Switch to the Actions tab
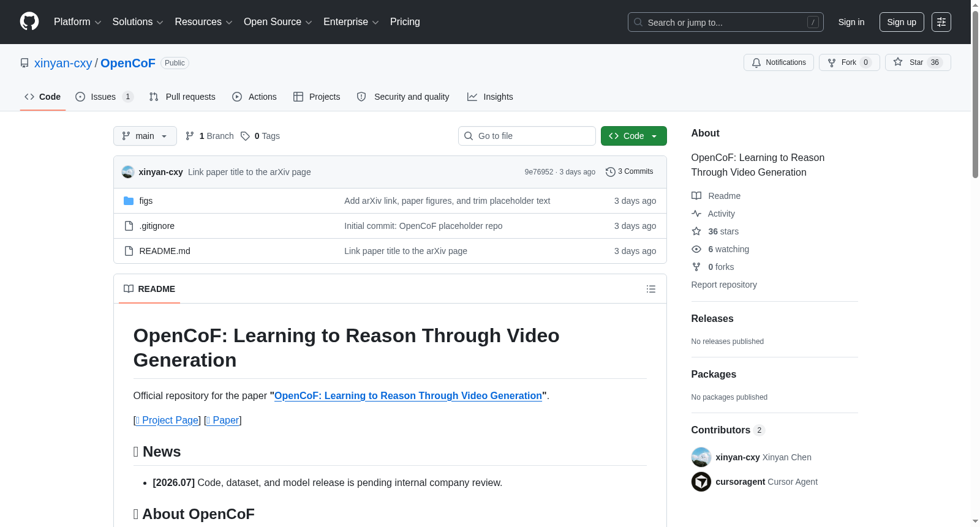Screen dimensions: 980x527 point(255,97)
